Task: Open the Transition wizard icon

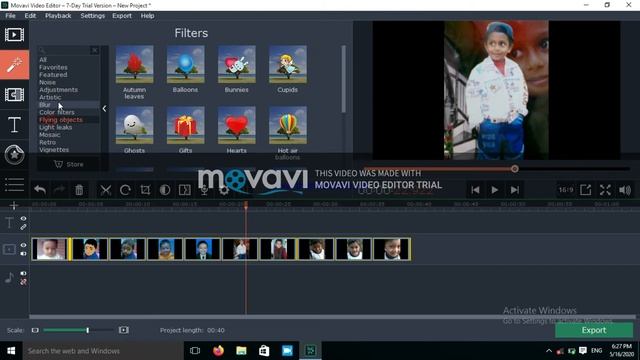Action: point(184,190)
